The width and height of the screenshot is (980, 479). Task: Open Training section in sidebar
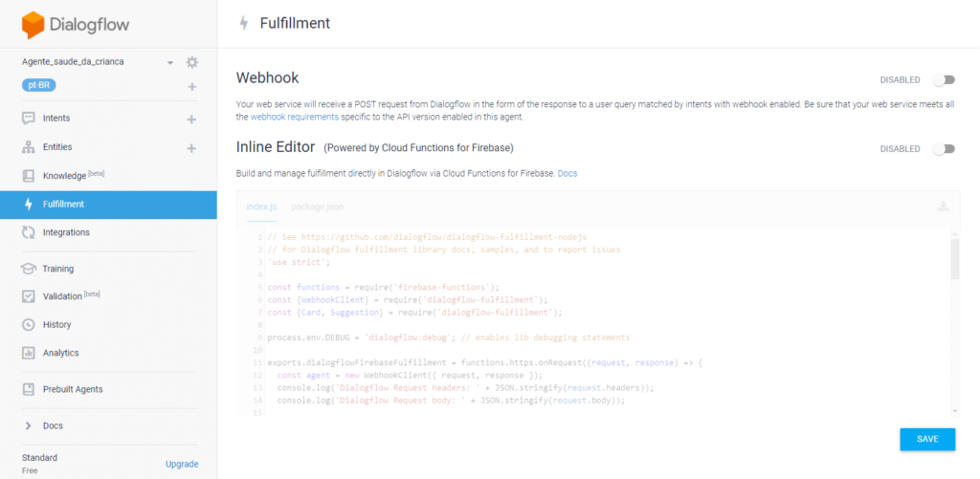[x=57, y=269]
